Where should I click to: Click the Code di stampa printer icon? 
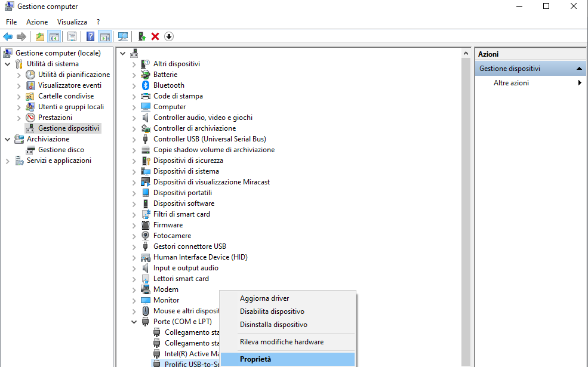tap(146, 96)
